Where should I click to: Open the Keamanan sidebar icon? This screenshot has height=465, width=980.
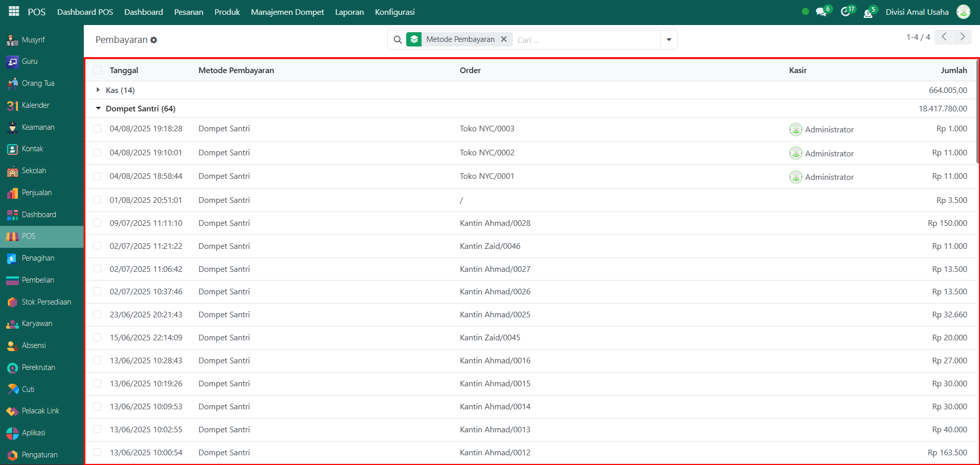click(x=13, y=127)
